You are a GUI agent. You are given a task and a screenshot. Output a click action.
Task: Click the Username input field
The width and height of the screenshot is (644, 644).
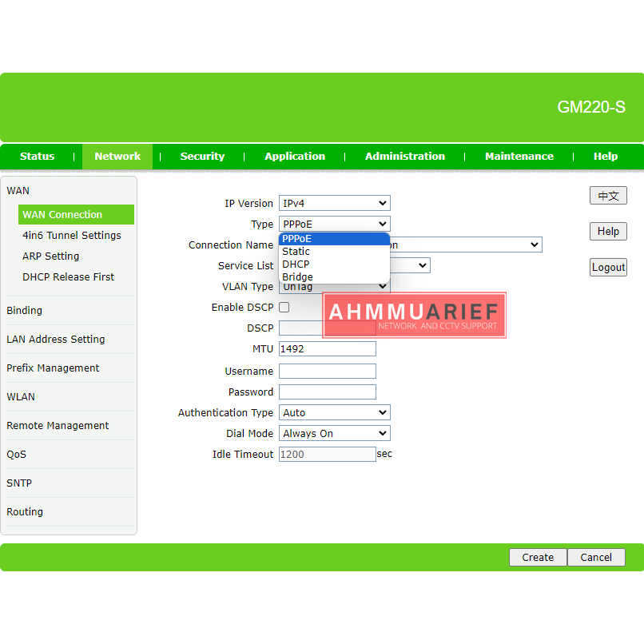[327, 372]
